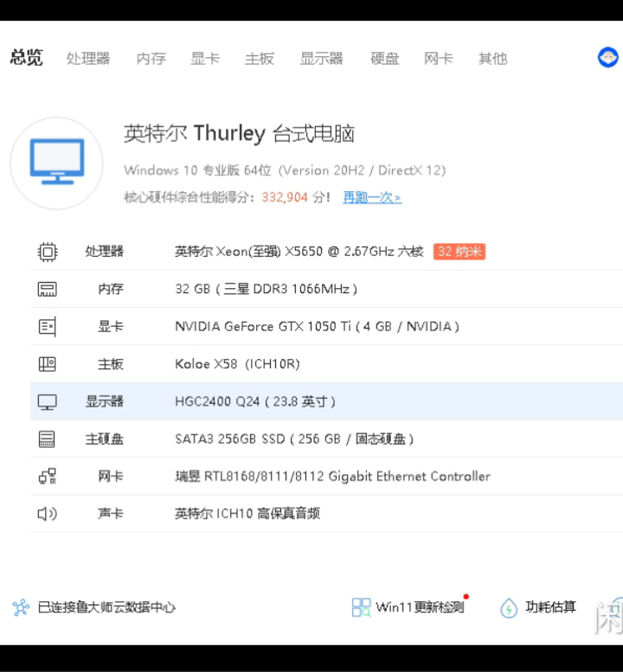Select the HGC2400 Q24 display text

[255, 401]
